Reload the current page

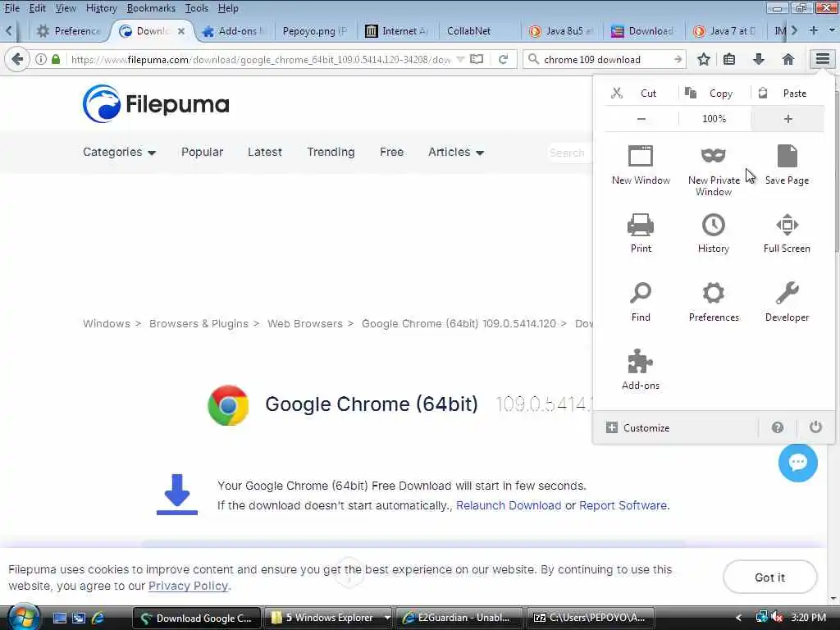(503, 59)
